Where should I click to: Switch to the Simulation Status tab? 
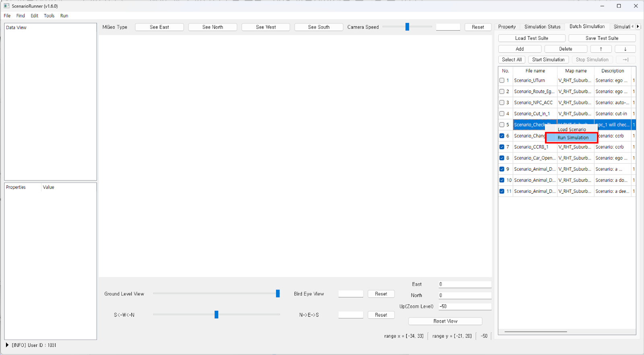pyautogui.click(x=542, y=27)
